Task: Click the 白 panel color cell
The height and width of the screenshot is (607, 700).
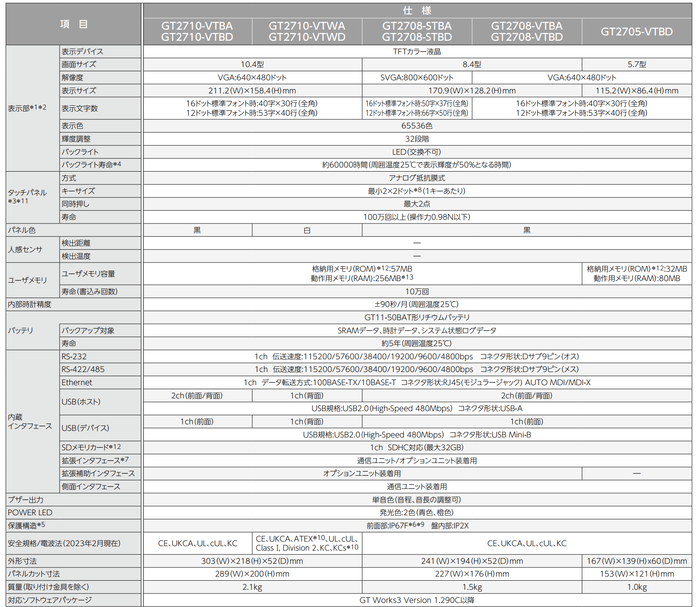Action: [307, 230]
